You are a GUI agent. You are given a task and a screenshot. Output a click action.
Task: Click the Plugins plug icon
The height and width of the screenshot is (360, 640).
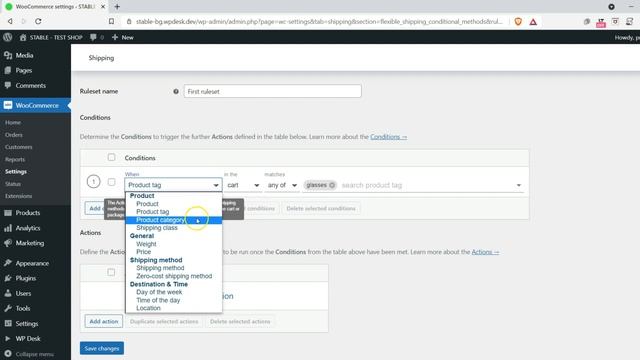coord(8,278)
